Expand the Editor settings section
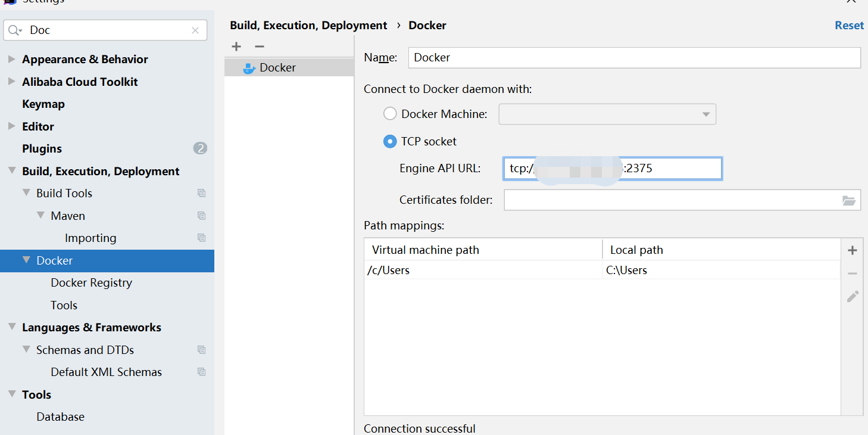 coord(11,126)
